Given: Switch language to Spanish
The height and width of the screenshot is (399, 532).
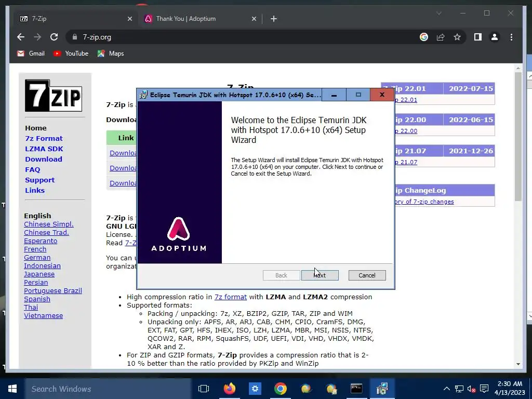Looking at the screenshot, I should 37,299.
